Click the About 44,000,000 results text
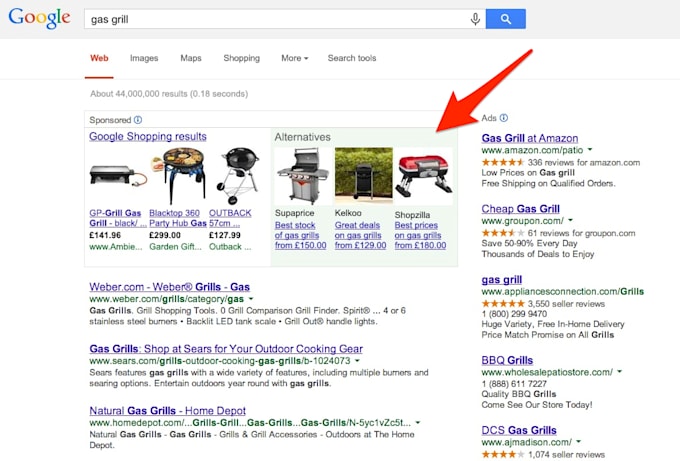 169,94
